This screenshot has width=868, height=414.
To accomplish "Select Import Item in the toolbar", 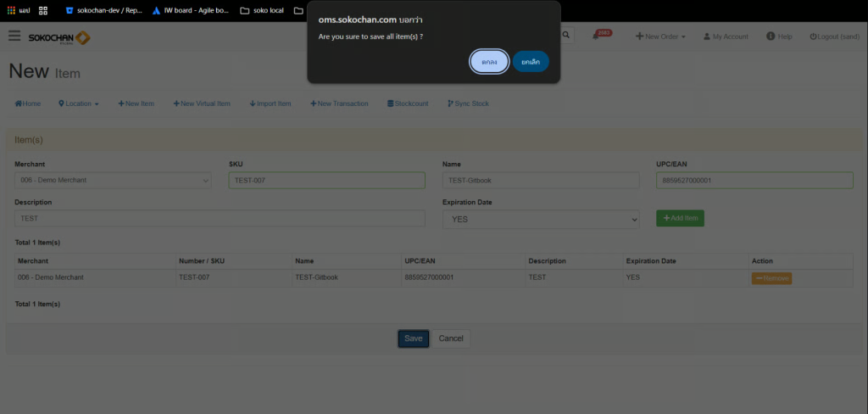I will click(x=270, y=103).
